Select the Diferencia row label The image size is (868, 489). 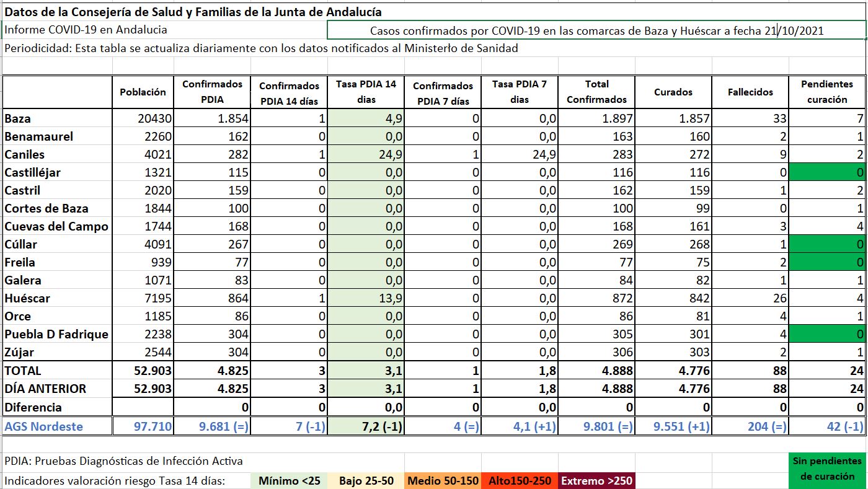point(33,407)
